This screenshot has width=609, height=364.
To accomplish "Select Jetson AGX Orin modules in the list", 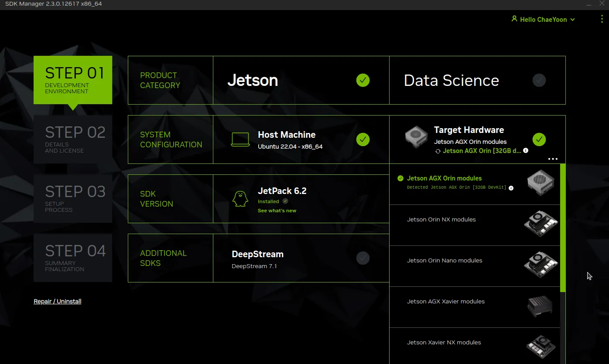I will tap(475, 184).
